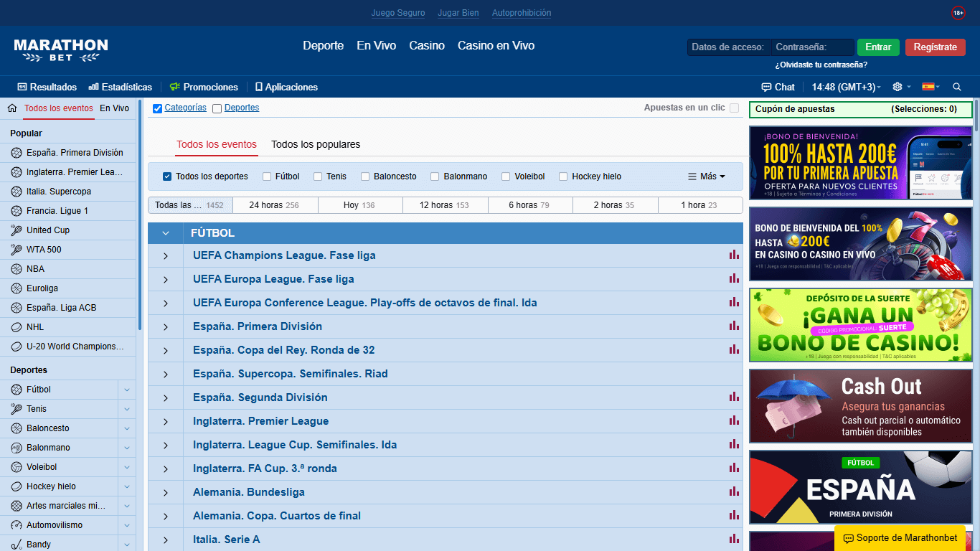Click the puck icon beside NHL
980x551 pixels.
pos(17,327)
